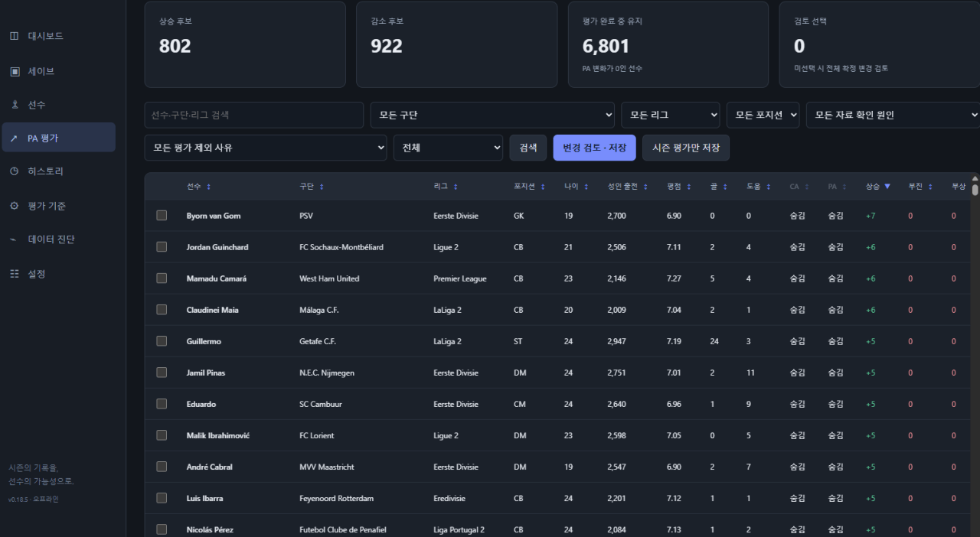Click the sort arrows beside 선수 header
980x537 pixels.
[x=209, y=187]
